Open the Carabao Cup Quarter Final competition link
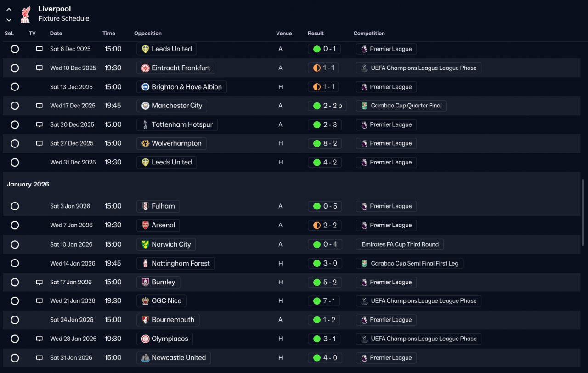Viewport: 588px width, 373px height. tap(401, 106)
